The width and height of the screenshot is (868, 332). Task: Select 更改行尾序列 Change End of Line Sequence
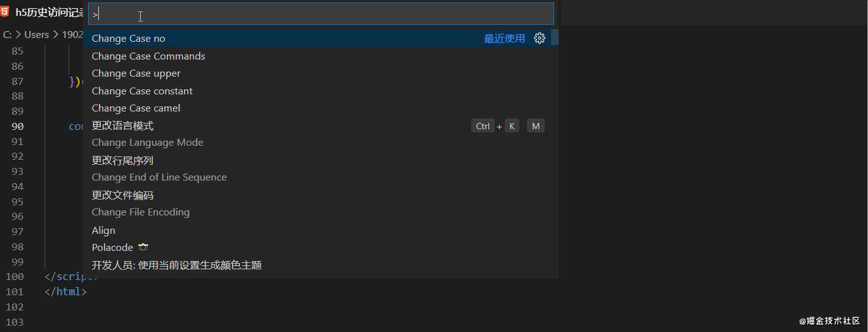[x=321, y=169]
